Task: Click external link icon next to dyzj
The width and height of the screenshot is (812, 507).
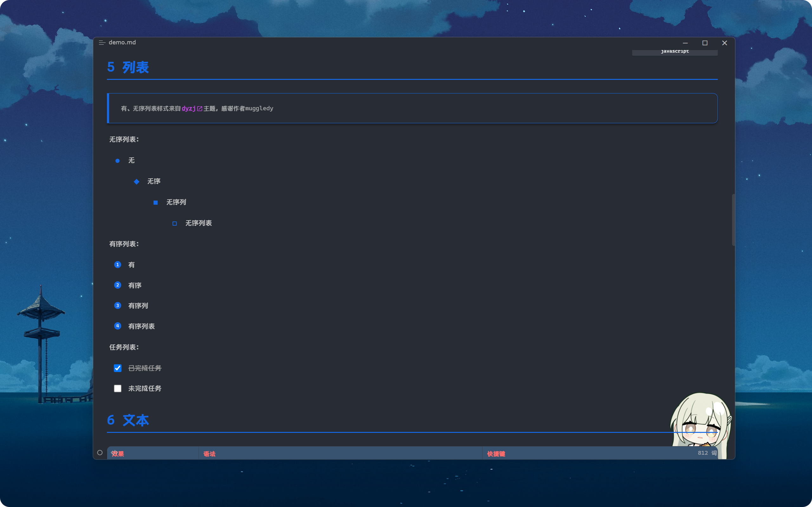Action: coord(200,109)
